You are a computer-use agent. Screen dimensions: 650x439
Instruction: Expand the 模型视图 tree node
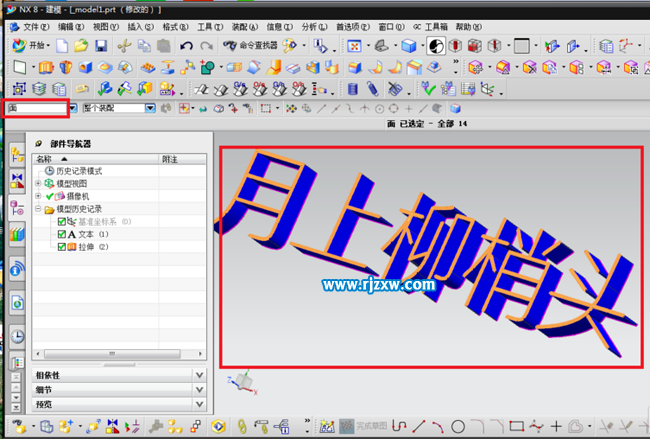pyautogui.click(x=38, y=183)
